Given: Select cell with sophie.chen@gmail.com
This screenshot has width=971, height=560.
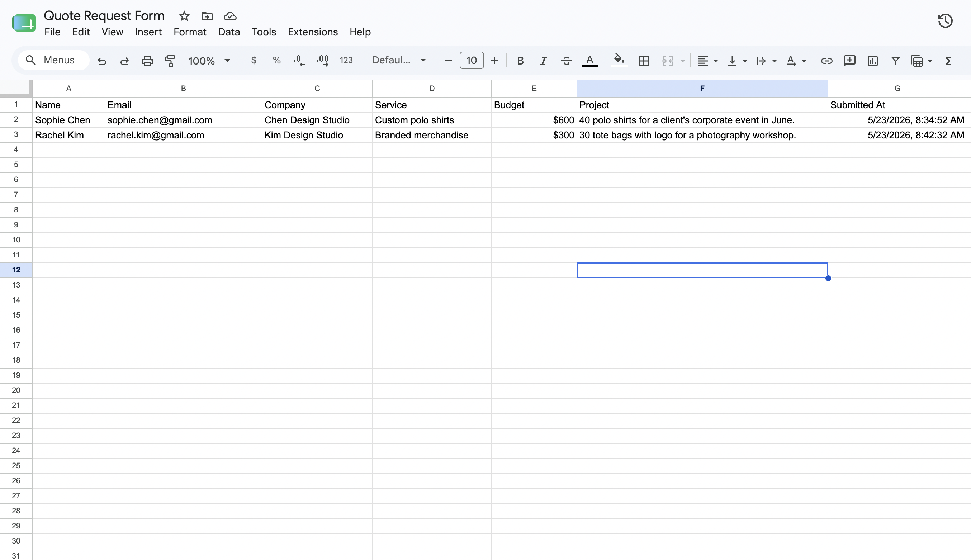Looking at the screenshot, I should pos(184,120).
